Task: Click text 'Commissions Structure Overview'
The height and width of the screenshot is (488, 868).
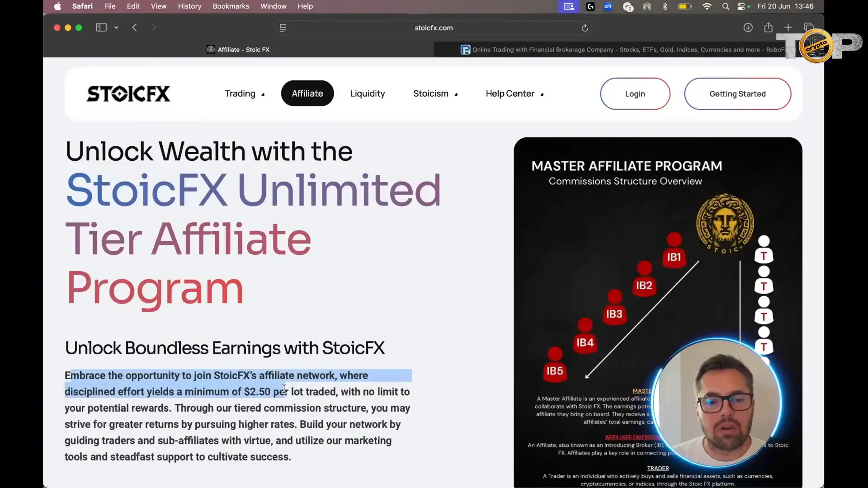Action: point(625,181)
